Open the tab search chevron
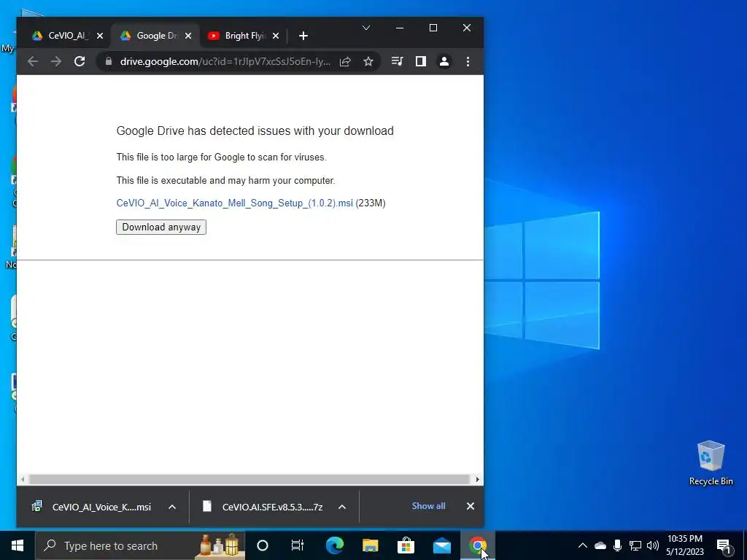Image resolution: width=747 pixels, height=560 pixels. [366, 28]
